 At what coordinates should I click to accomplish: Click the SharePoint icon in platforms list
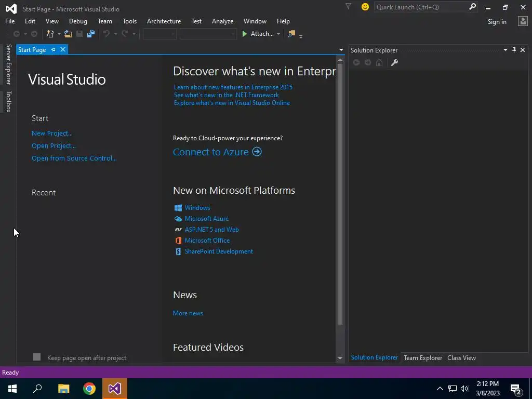pyautogui.click(x=178, y=251)
